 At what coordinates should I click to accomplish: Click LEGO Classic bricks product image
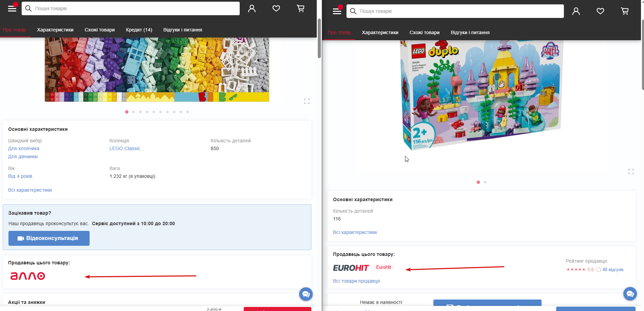click(157, 69)
